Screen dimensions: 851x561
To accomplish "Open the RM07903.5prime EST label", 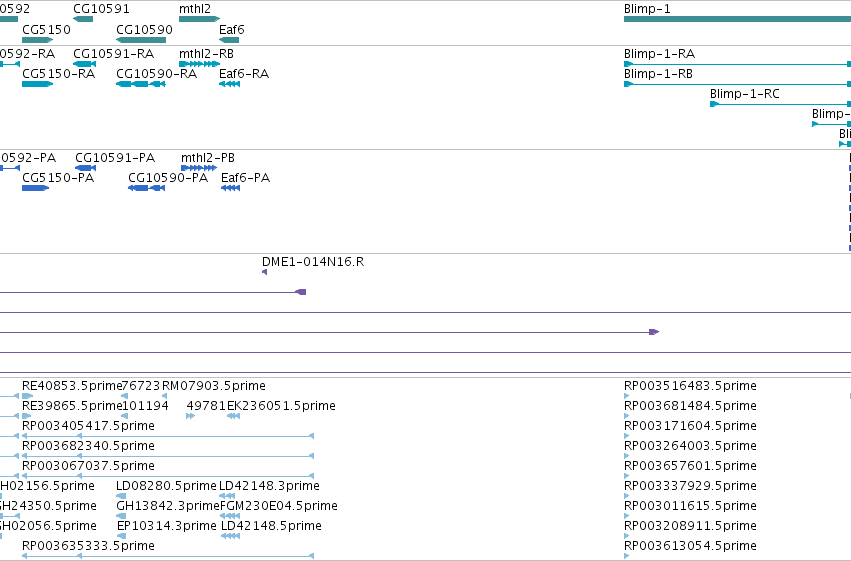I will click(x=214, y=386).
